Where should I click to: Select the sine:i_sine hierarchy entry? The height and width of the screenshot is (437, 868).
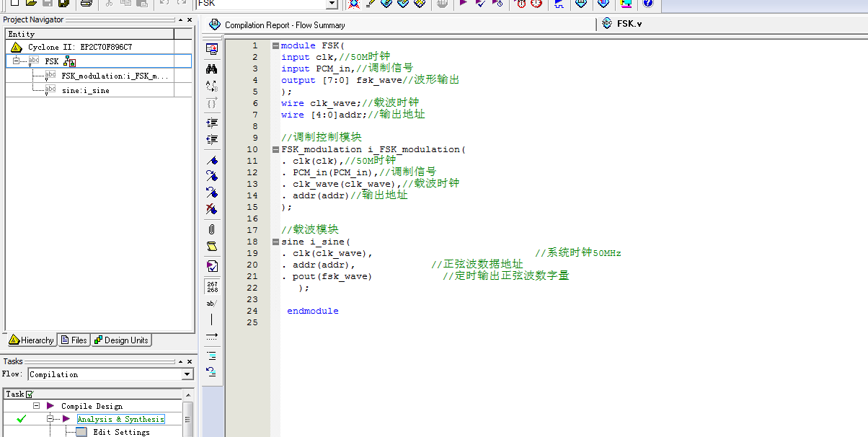click(85, 90)
